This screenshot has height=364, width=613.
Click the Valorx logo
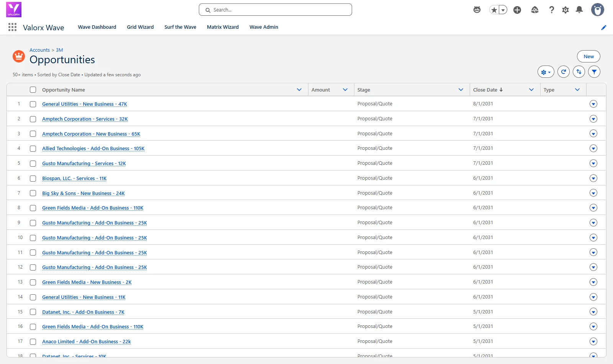(x=14, y=10)
